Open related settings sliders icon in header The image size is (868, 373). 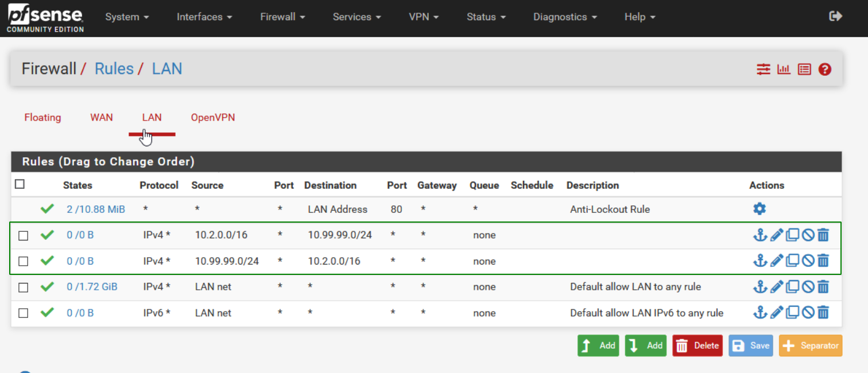tap(763, 69)
